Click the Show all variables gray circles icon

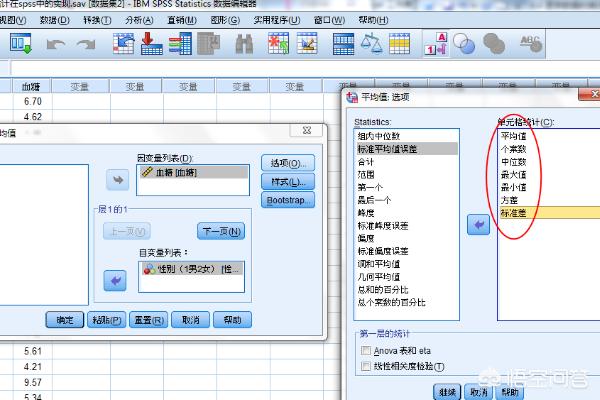(494, 44)
